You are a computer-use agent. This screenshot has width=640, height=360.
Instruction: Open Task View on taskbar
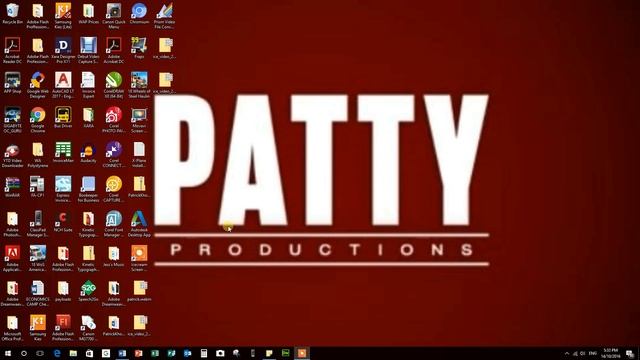click(x=40, y=353)
